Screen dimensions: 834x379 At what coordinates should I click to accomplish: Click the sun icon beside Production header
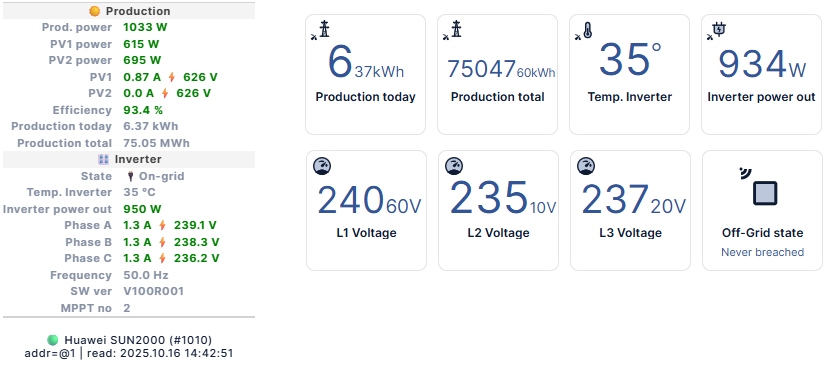pyautogui.click(x=95, y=11)
